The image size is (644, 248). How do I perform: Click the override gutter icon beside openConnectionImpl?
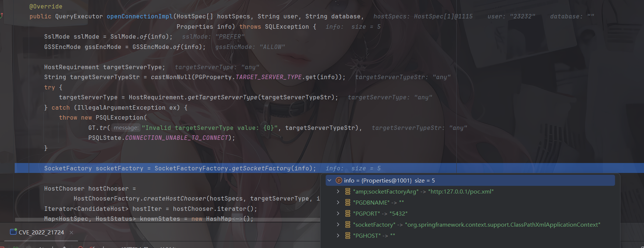[x=1, y=16]
